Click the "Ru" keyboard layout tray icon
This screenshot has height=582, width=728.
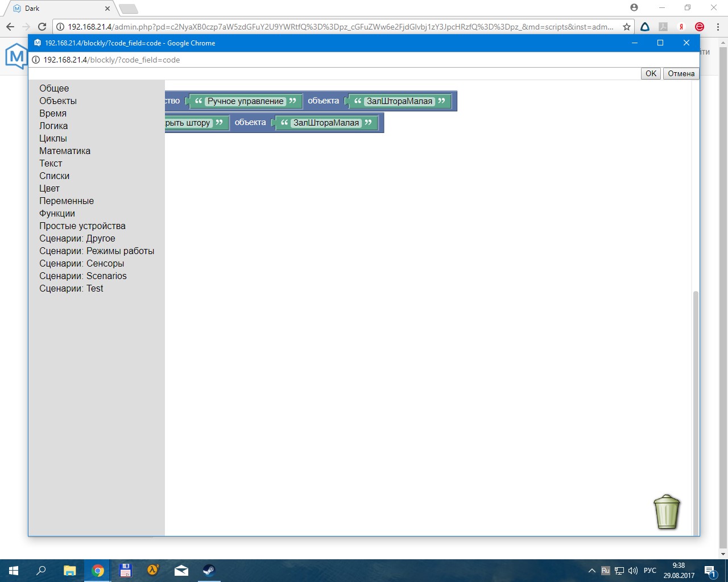[606, 571]
